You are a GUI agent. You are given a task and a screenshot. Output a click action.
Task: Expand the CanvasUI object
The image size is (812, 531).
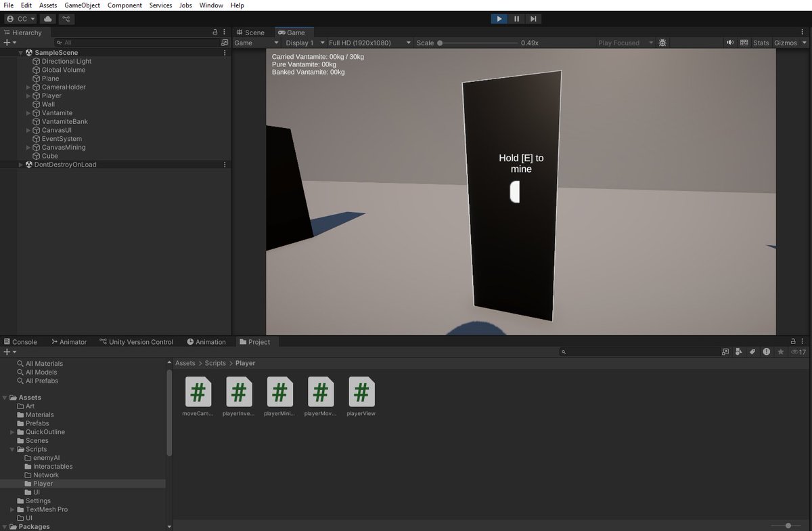[28, 130]
